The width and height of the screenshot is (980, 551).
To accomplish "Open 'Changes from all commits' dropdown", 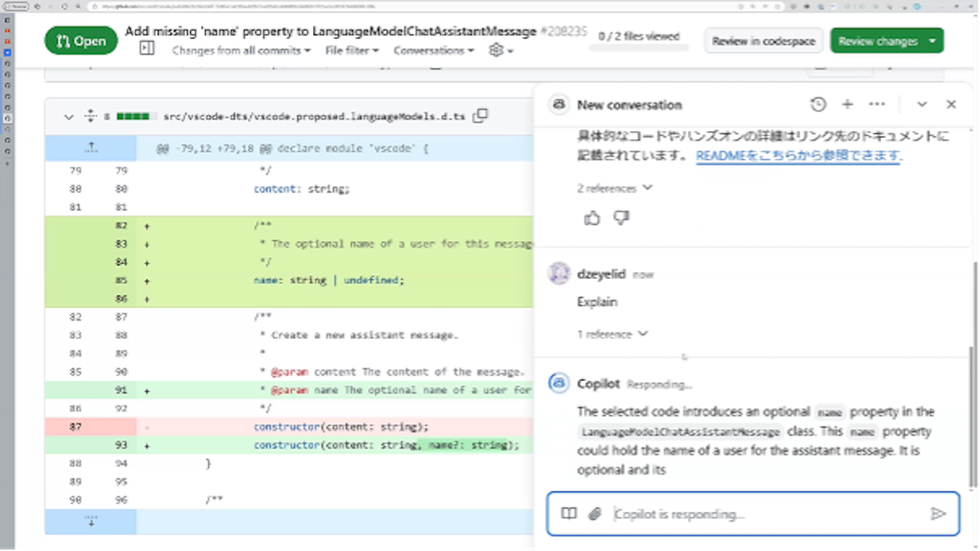I will click(x=242, y=51).
